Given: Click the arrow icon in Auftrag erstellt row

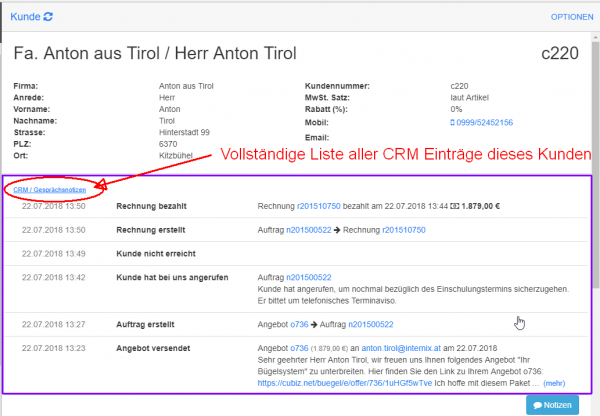Looking at the screenshot, I should click(314, 325).
